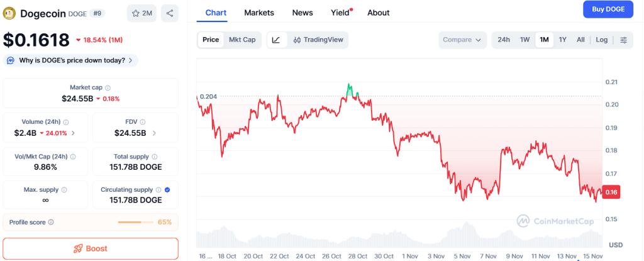Click the Buy DOGE button
This screenshot has height=261, width=644.
tap(608, 9)
